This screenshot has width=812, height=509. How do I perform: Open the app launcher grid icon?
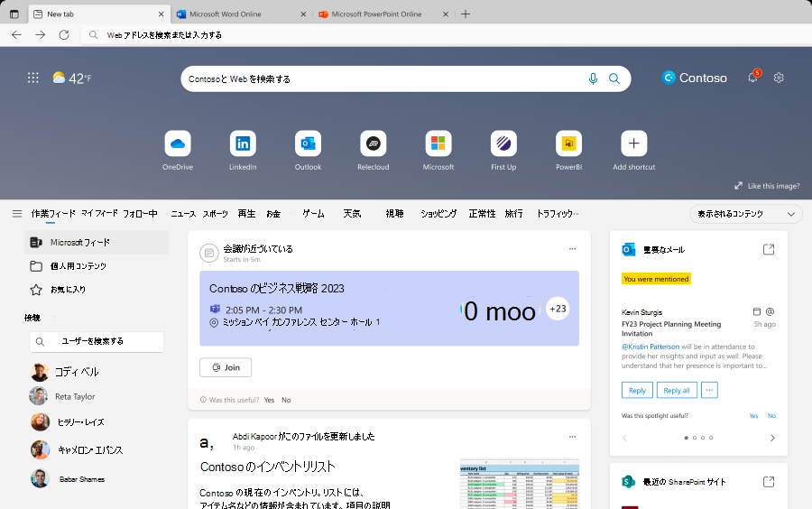tap(33, 78)
